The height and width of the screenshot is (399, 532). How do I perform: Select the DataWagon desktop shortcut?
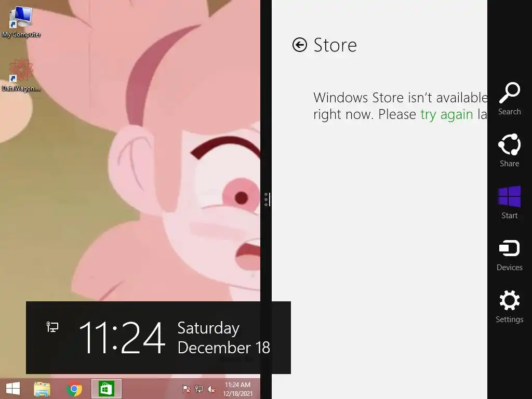(x=21, y=76)
